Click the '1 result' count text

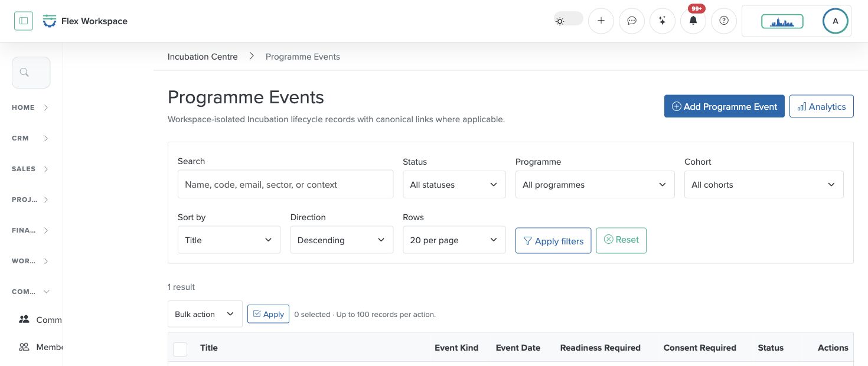pos(181,287)
